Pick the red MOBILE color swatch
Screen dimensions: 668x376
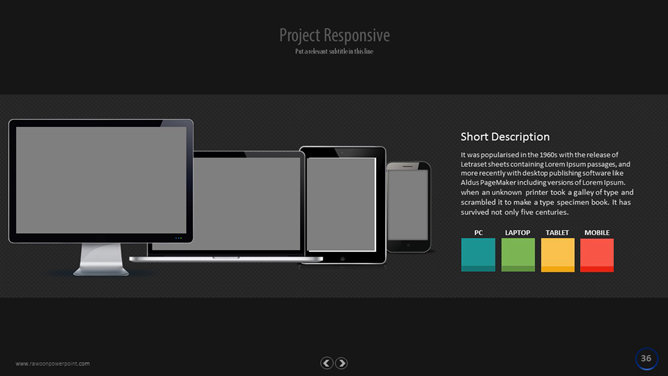[x=597, y=255]
